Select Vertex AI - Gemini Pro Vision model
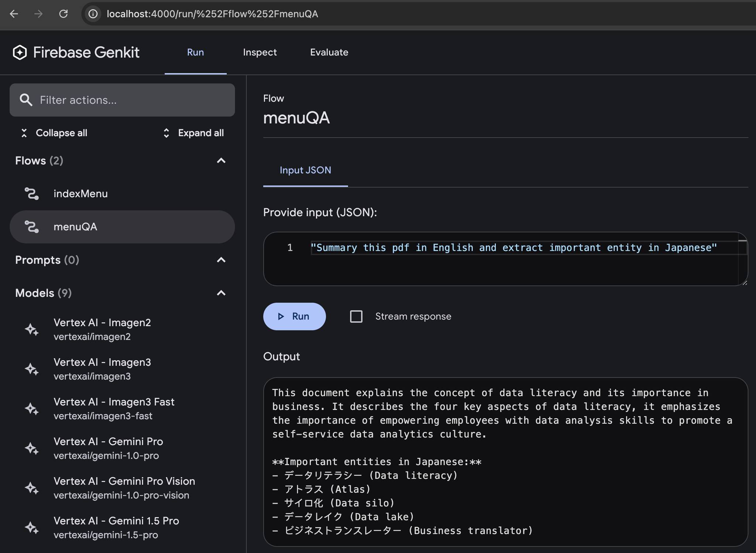This screenshot has width=756, height=553. tap(122, 488)
